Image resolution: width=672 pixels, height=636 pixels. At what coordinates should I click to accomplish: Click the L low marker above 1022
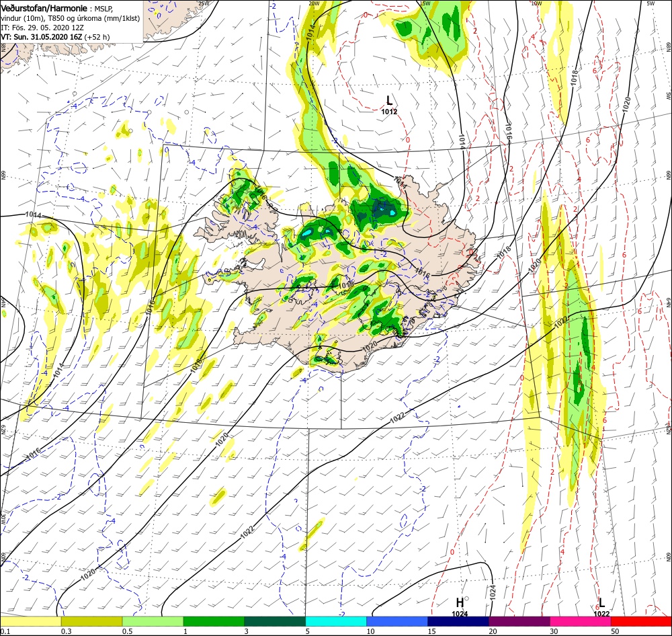click(x=601, y=602)
